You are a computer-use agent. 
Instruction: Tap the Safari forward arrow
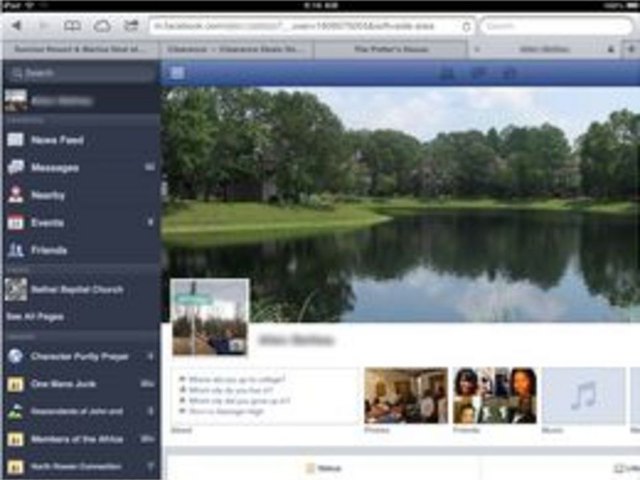43,26
